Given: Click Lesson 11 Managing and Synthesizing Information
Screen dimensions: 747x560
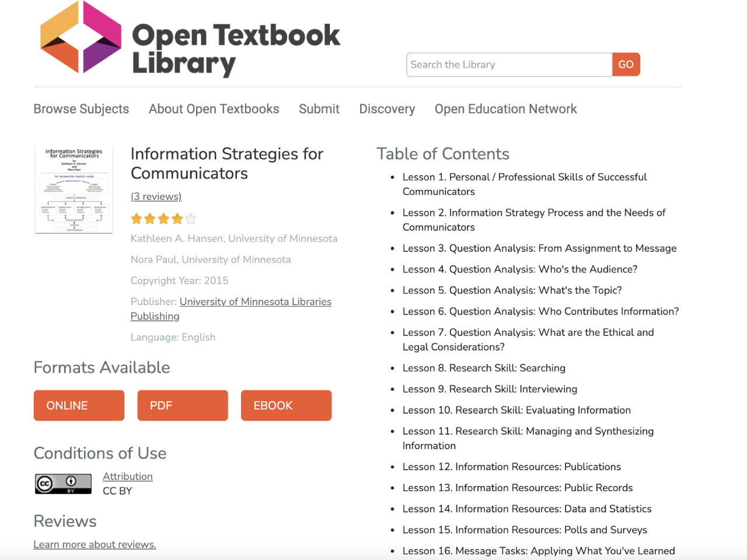Looking at the screenshot, I should (528, 438).
